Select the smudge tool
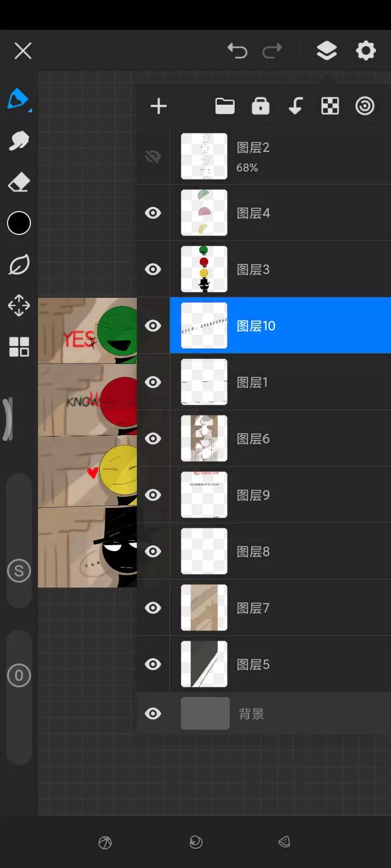 [19, 141]
